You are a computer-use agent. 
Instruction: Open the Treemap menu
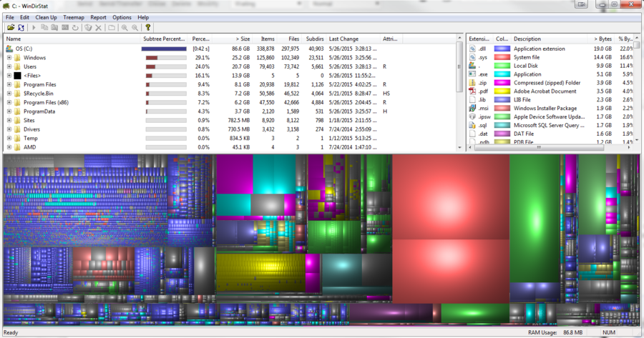(x=73, y=17)
